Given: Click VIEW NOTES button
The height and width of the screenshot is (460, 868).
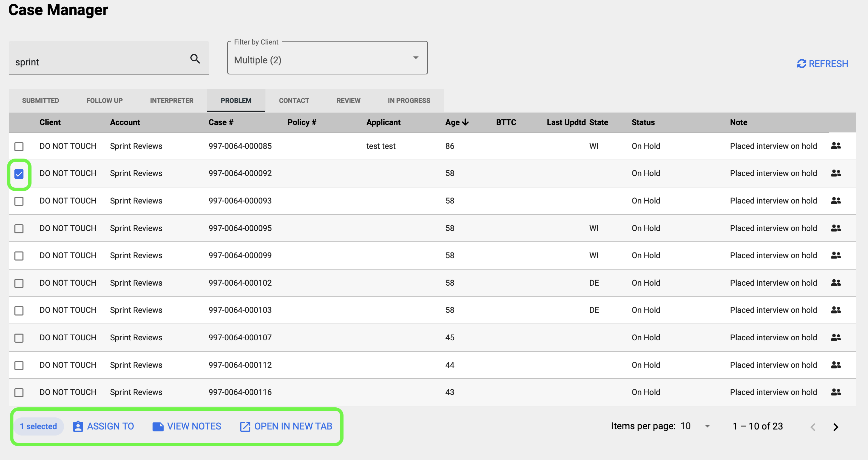Looking at the screenshot, I should click(x=187, y=426).
